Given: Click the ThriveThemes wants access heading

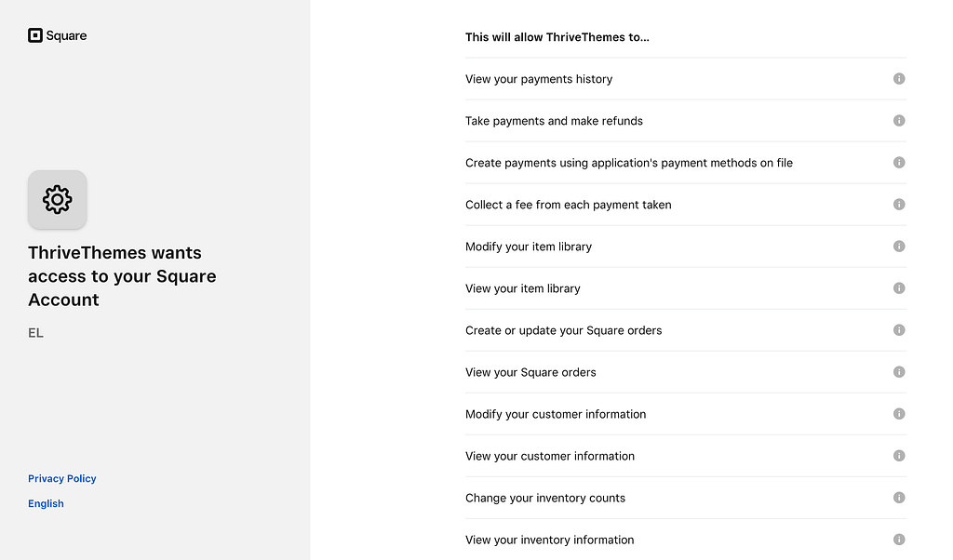Looking at the screenshot, I should coord(122,276).
